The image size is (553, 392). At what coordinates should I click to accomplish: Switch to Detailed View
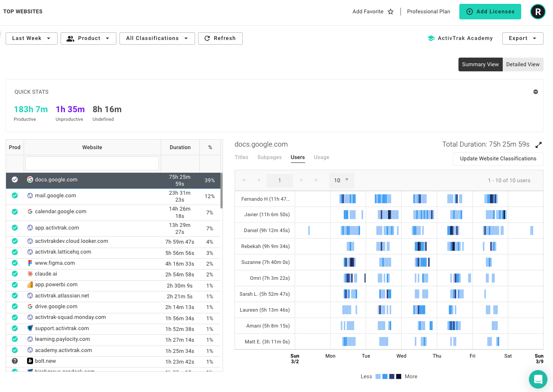point(523,64)
